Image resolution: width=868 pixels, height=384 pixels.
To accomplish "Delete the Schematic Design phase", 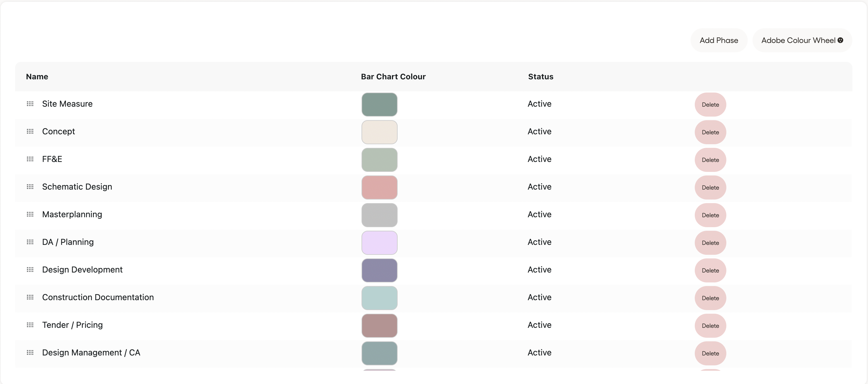I will 710,187.
